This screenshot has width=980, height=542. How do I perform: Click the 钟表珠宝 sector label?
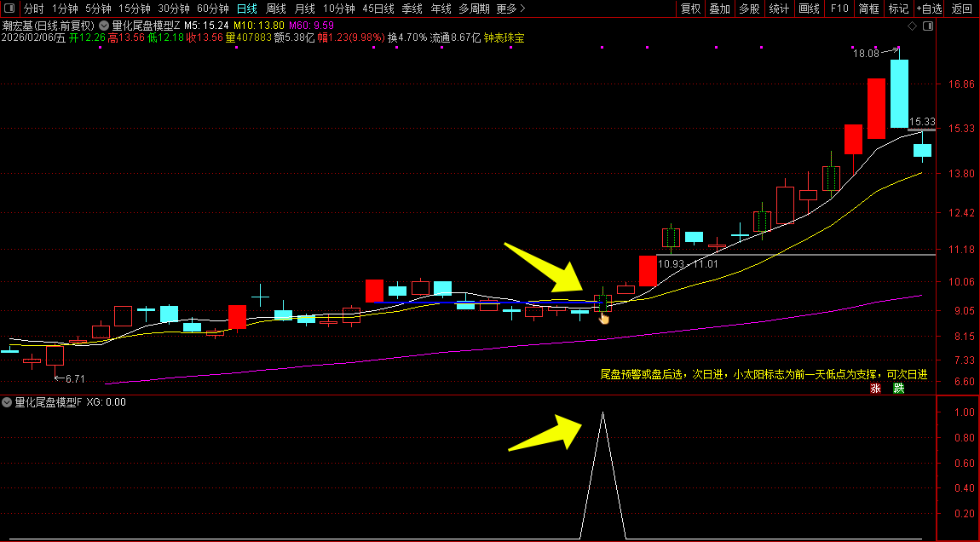[504, 37]
